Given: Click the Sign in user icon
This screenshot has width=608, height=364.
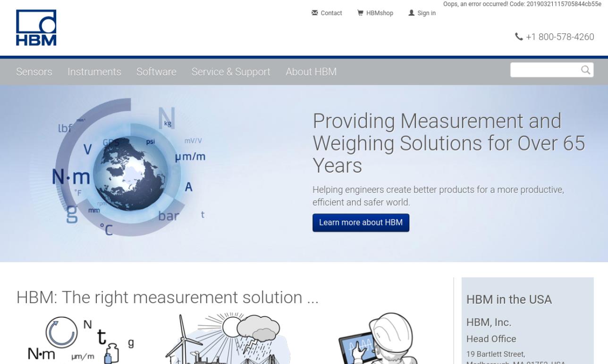Looking at the screenshot, I should pyautogui.click(x=411, y=13).
